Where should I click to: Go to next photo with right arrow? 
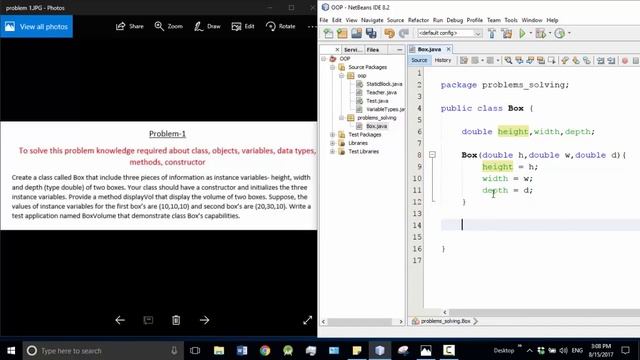(x=204, y=320)
